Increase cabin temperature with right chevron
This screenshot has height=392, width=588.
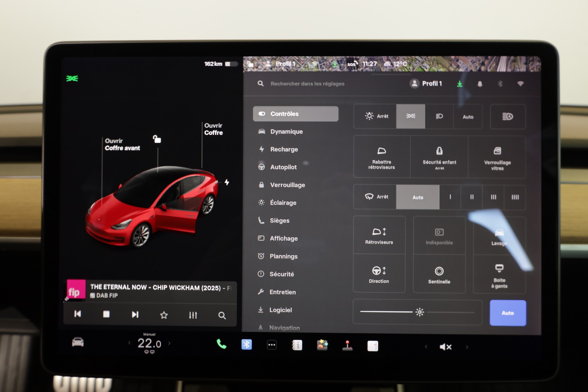tap(169, 343)
